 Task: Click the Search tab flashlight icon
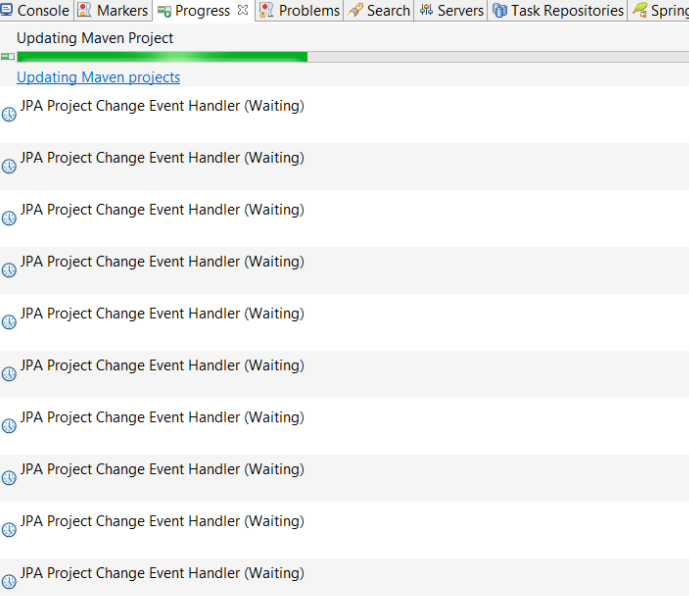pos(355,10)
